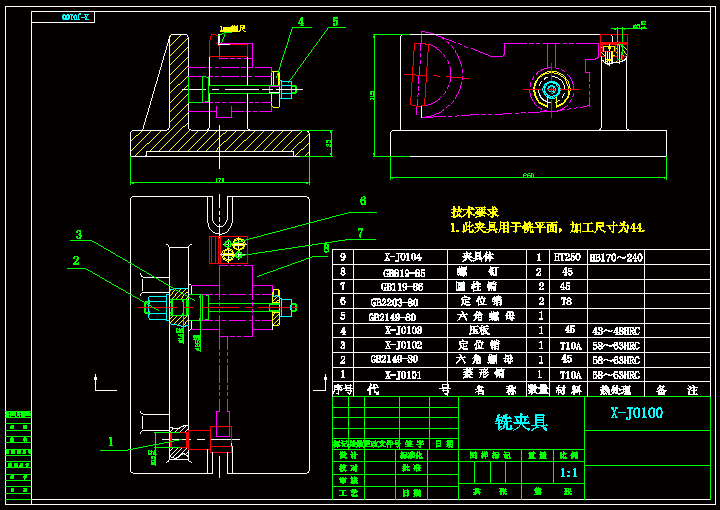This screenshot has height=510, width=720.
Task: Click part name 六角螺母 in row 5
Action: pyautogui.click(x=486, y=316)
